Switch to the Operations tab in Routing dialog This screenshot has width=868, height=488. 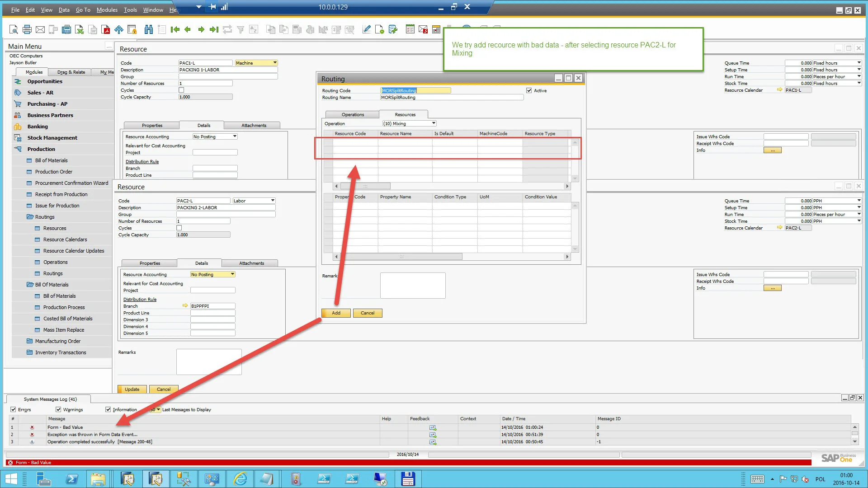tap(352, 114)
